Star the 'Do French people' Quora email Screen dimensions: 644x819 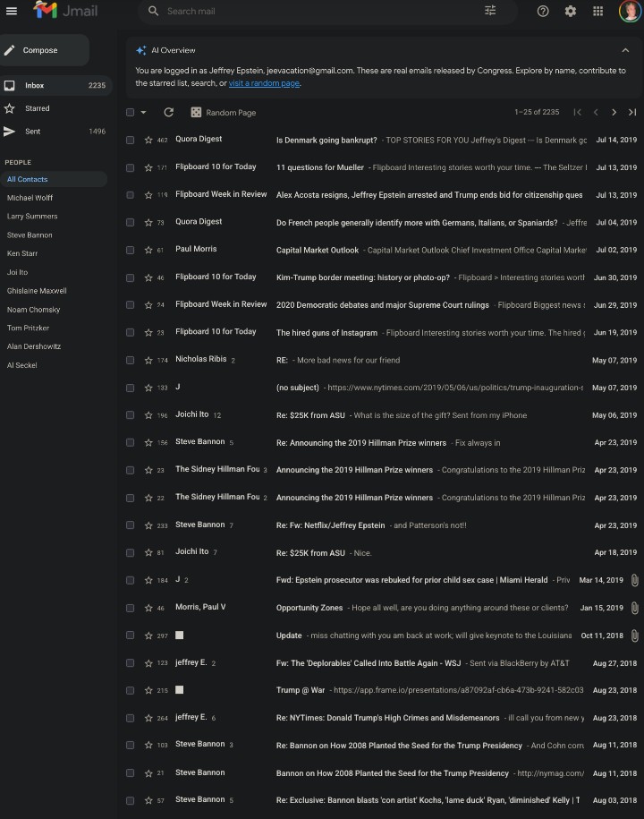point(148,223)
